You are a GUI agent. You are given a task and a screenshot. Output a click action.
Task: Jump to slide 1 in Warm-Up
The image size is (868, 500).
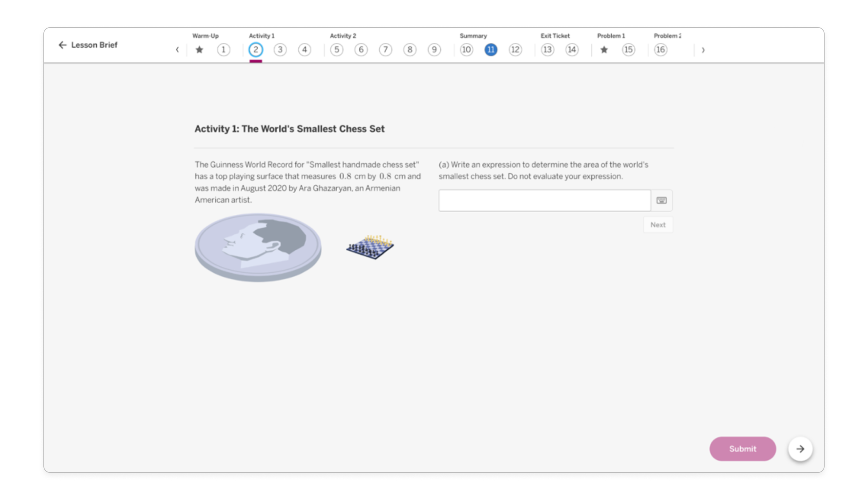pyautogui.click(x=223, y=50)
